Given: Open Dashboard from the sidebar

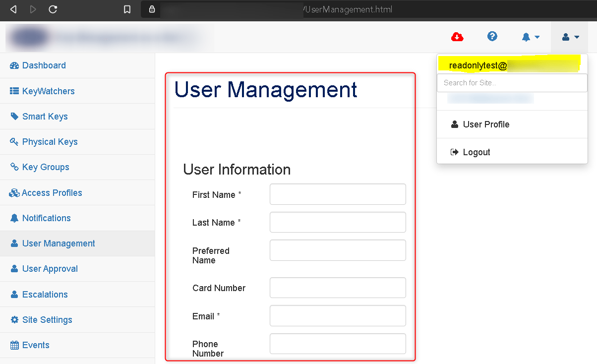Looking at the screenshot, I should tap(44, 65).
